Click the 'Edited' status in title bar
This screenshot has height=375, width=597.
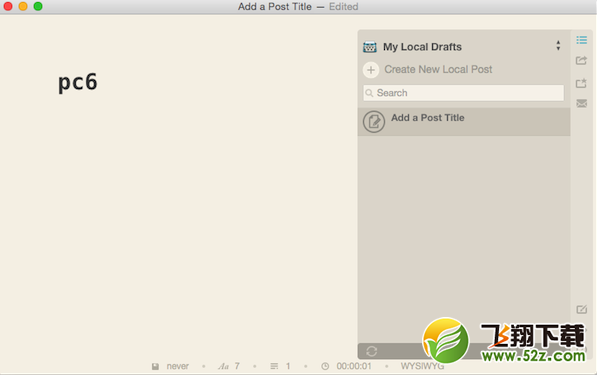343,6
